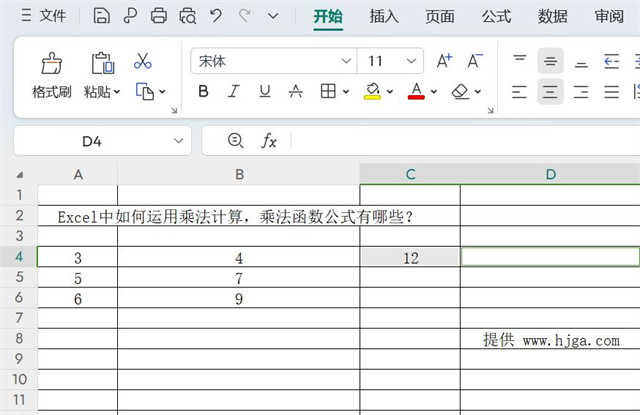Click the formula bar input
This screenshot has width=640, height=415.
pyautogui.click(x=465, y=141)
